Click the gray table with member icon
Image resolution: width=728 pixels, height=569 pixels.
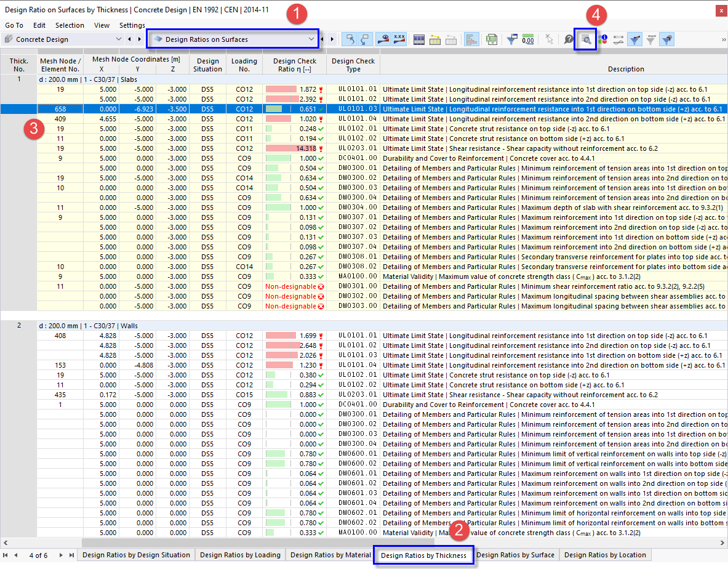[451, 40]
